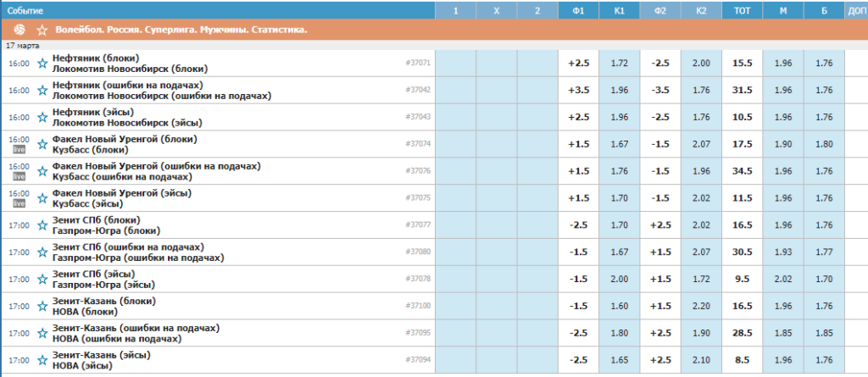Pick К1 1.70 on Зенит СПб (блоки)
The height and width of the screenshot is (377, 868).
tap(620, 225)
